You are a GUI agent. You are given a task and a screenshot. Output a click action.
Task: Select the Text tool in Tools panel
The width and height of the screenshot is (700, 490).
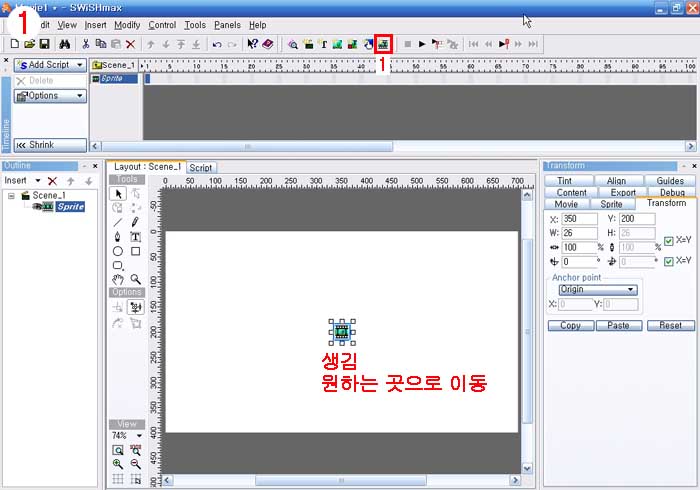(x=135, y=237)
